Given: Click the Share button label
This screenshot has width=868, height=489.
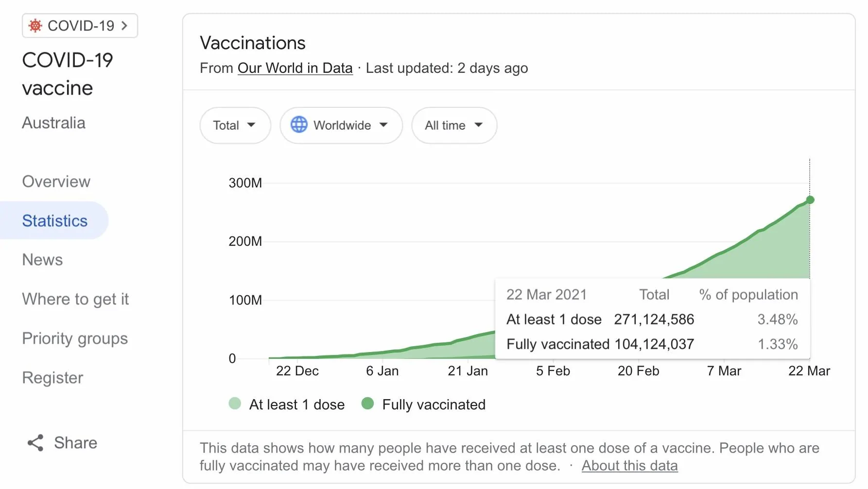Looking at the screenshot, I should click(75, 442).
